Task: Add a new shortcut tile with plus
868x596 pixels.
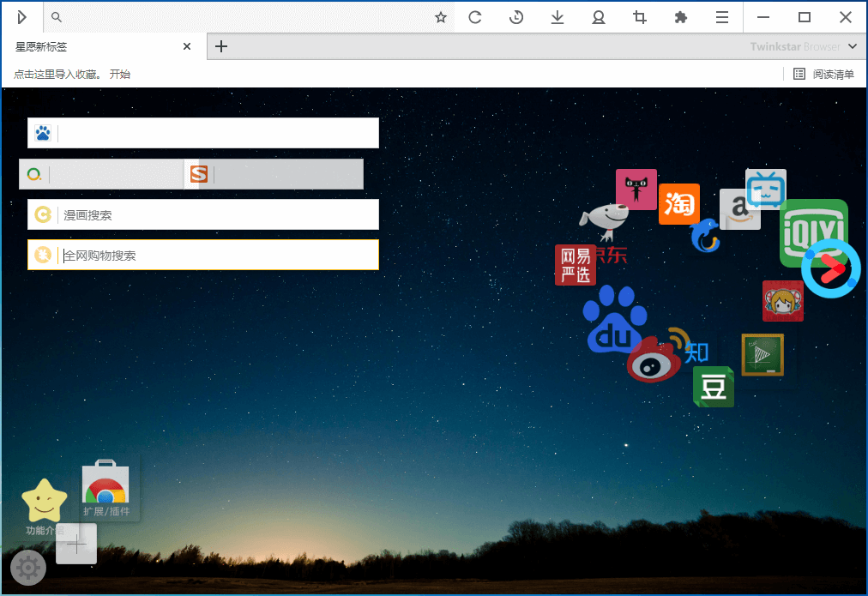Action: [x=76, y=544]
